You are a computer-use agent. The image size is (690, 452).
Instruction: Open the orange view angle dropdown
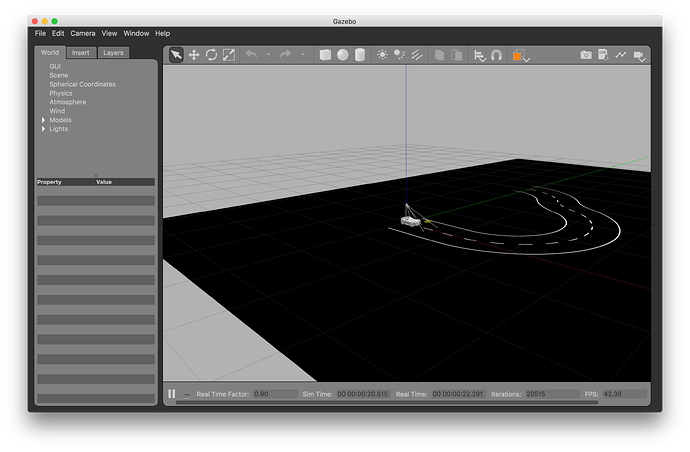point(520,56)
